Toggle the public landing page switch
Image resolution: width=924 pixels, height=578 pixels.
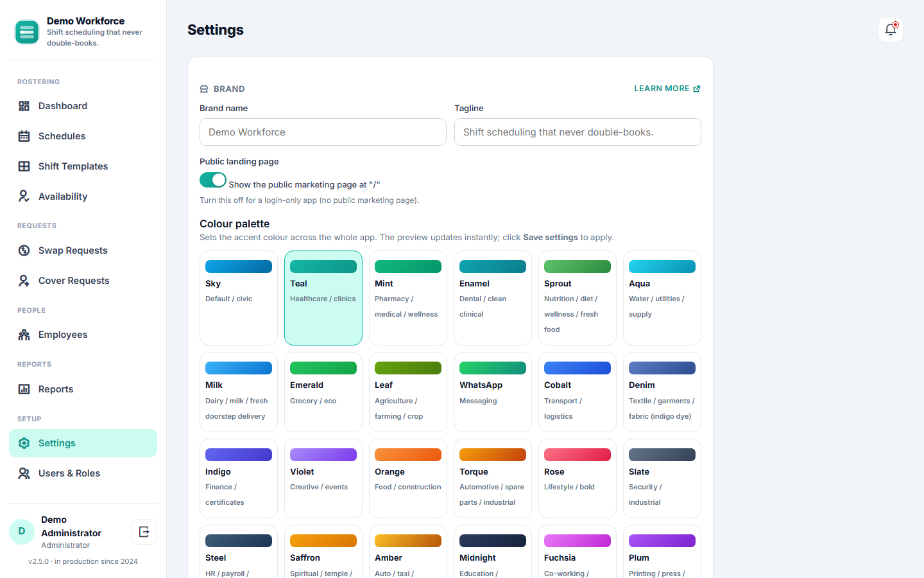click(x=213, y=180)
